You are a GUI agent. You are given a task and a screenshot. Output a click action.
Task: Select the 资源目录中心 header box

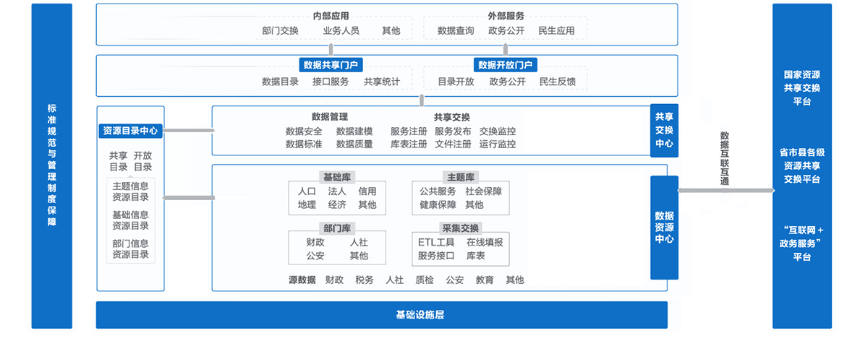[131, 131]
